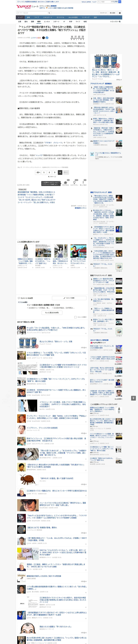
Task: Go to page 1 of the article
Action: coord(44,172)
